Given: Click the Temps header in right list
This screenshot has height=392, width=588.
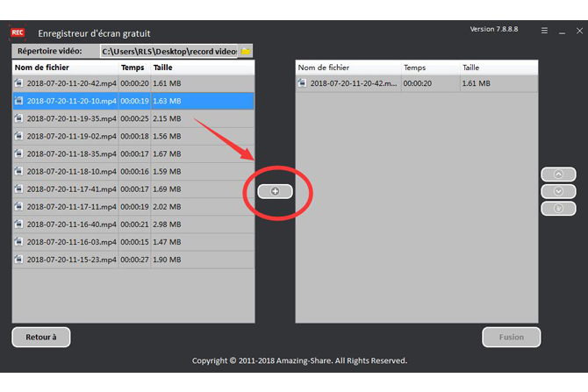Looking at the screenshot, I should click(x=414, y=68).
